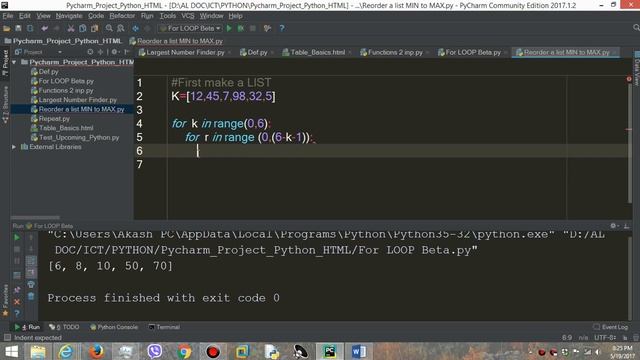Open the Refactor menu
The height and width of the screenshot is (360, 640).
pyautogui.click(x=122, y=16)
